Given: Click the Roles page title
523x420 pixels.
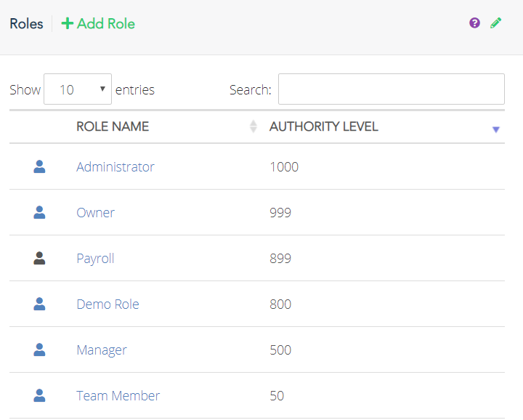Looking at the screenshot, I should pyautogui.click(x=26, y=24).
